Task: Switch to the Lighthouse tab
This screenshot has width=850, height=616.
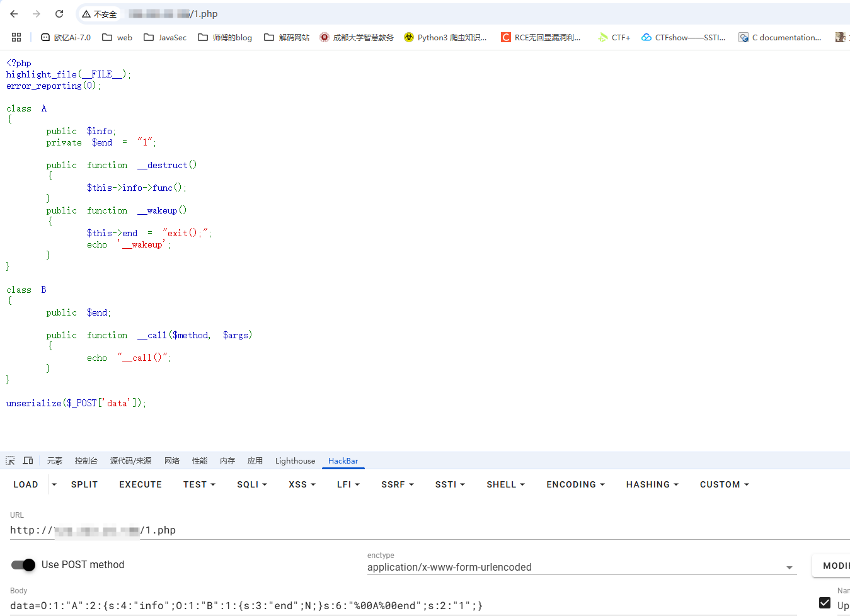Action: click(x=295, y=461)
